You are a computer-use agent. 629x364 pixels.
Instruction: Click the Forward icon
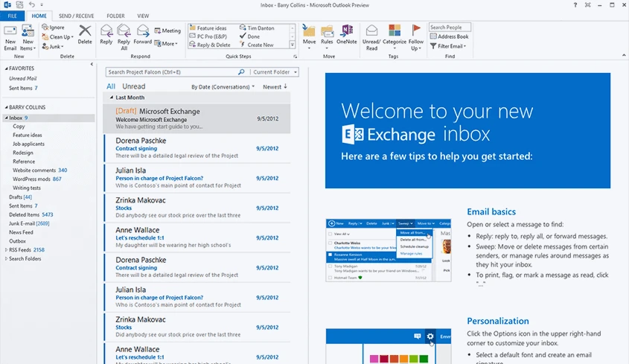click(x=143, y=32)
